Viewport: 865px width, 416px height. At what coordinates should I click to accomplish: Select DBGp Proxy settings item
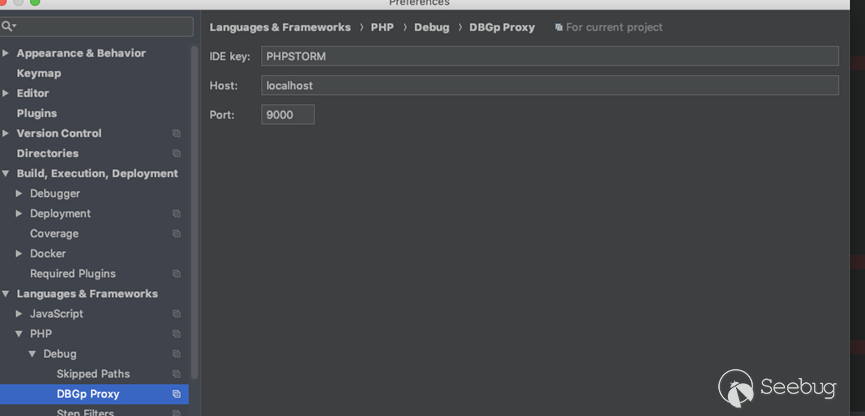pyautogui.click(x=94, y=394)
